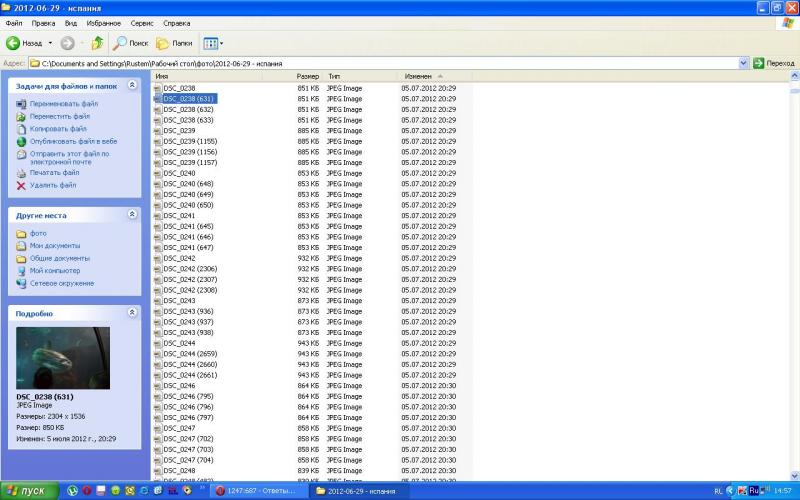Image resolution: width=800 pixels, height=500 pixels.
Task: Click Переместить файл link
Action: 60,116
